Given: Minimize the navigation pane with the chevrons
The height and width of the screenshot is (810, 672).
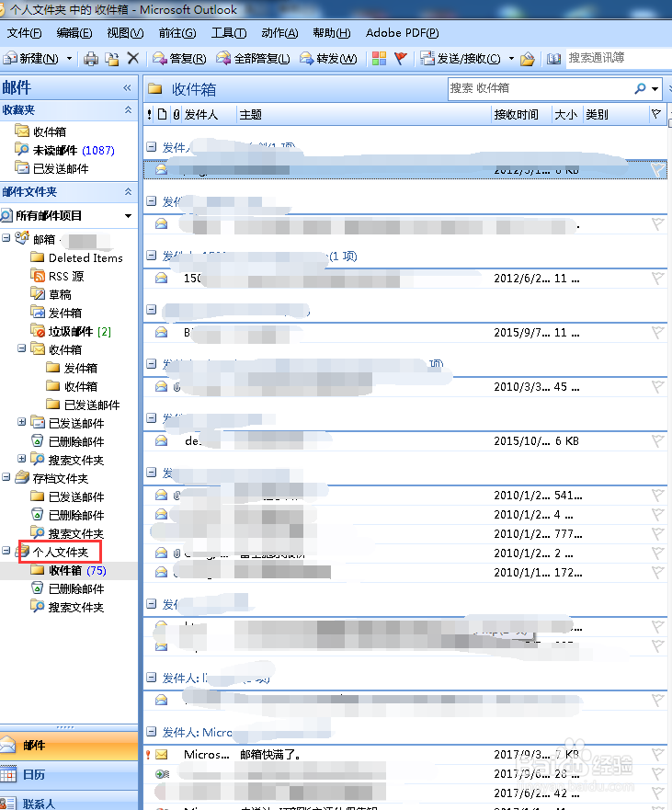Looking at the screenshot, I should click(x=127, y=88).
